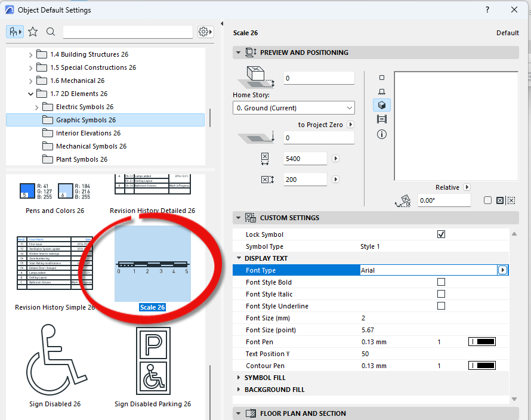Expand the 1.4 Building Structures 26 folder
This screenshot has height=420, width=531.
click(x=30, y=54)
